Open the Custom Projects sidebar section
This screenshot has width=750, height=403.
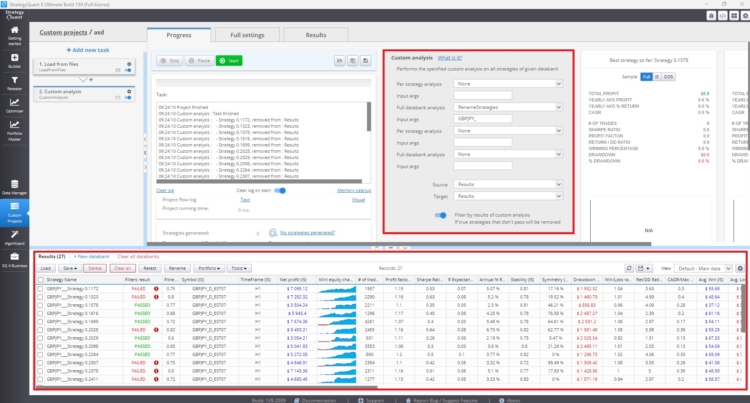(14, 213)
